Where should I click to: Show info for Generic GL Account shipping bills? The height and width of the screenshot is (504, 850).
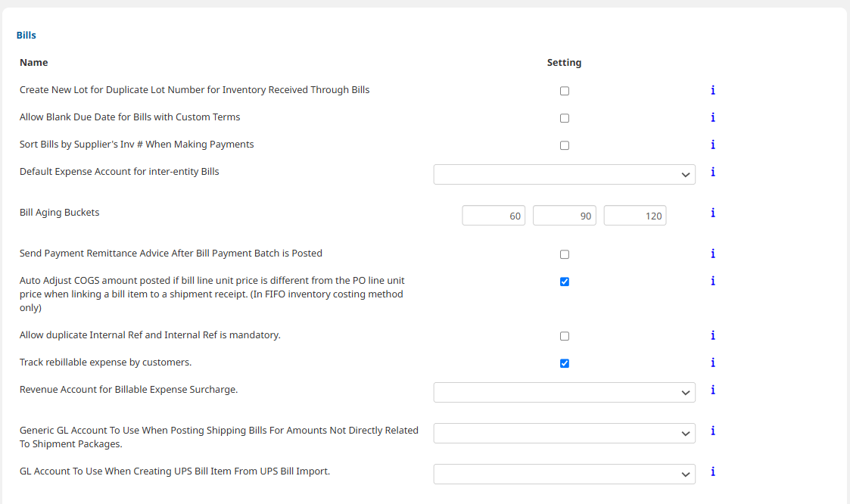[713, 431]
